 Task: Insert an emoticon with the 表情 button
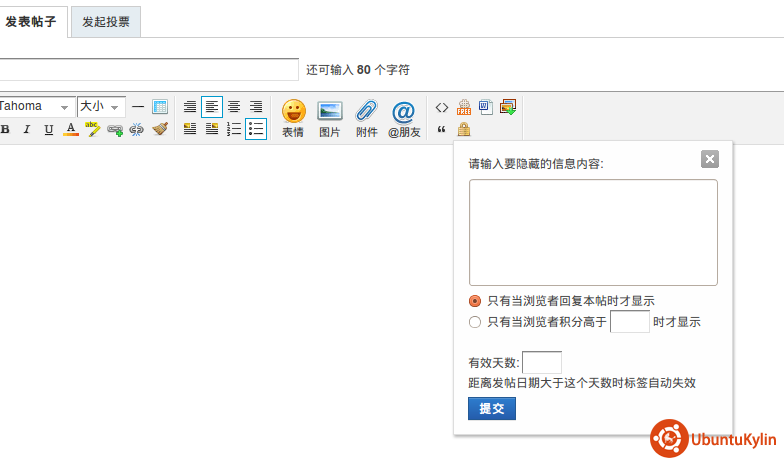click(x=292, y=118)
